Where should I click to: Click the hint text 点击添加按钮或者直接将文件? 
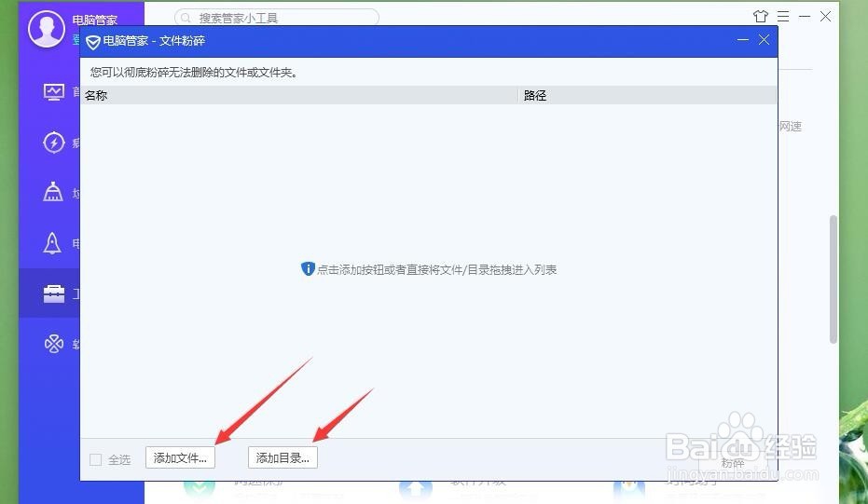[x=436, y=269]
